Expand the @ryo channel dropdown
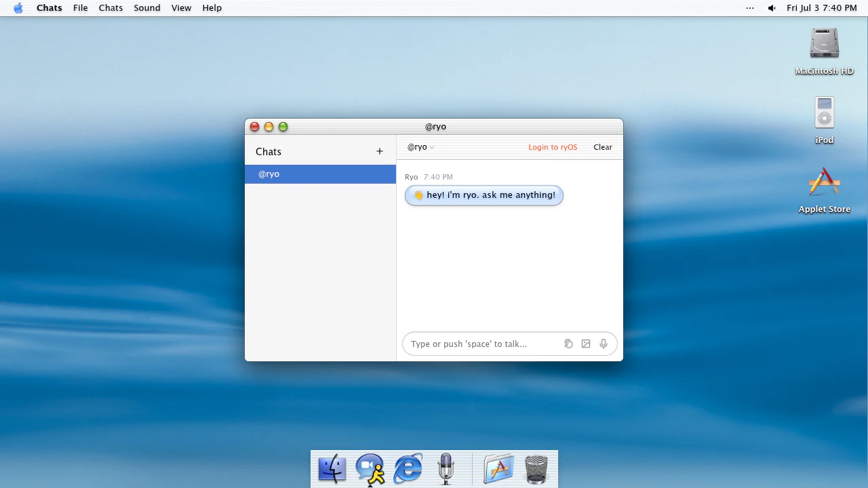This screenshot has width=868, height=488. [420, 147]
